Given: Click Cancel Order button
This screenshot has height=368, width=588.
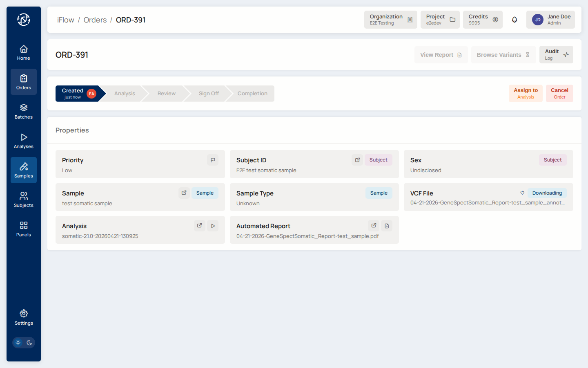Looking at the screenshot, I should [x=559, y=94].
